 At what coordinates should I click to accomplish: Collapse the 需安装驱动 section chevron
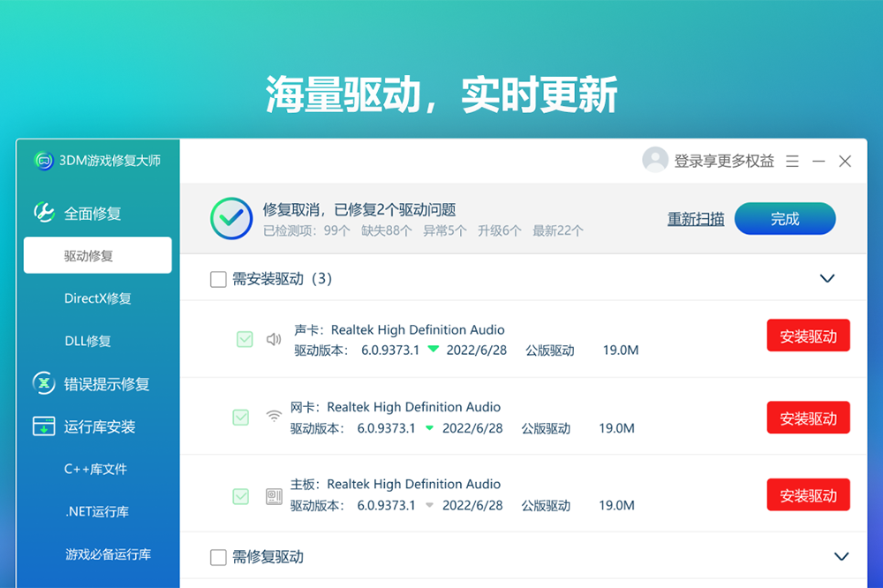point(827,278)
